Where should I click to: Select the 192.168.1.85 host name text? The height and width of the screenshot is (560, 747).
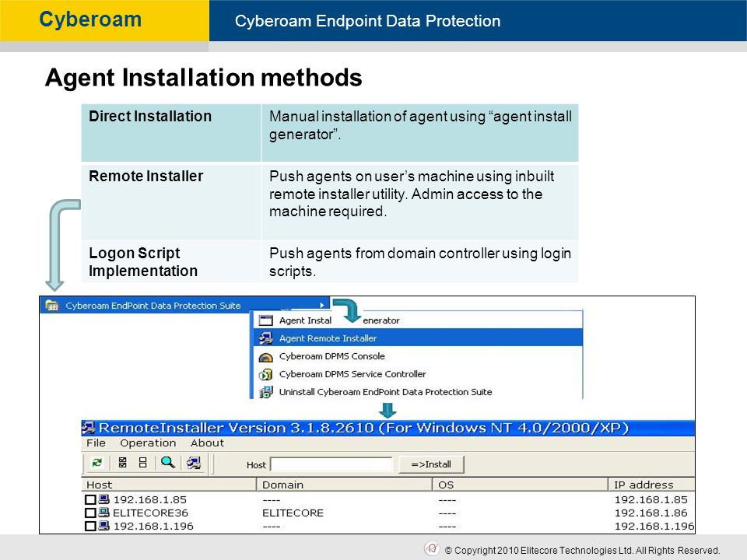pos(149,499)
